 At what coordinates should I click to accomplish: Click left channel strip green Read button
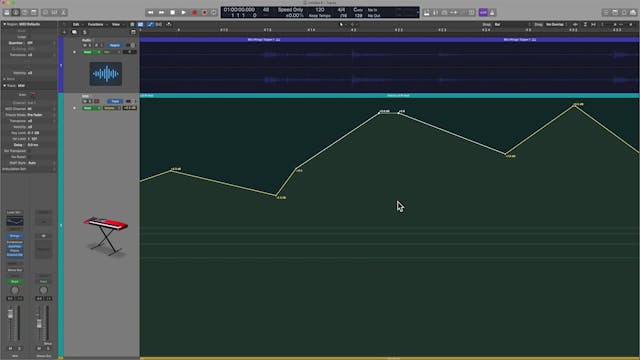[15, 282]
